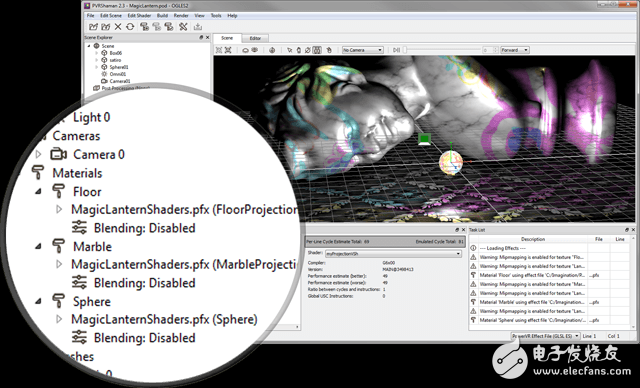The height and width of the screenshot is (388, 640).
Task: Click the X delete icon in main toolbar
Action: point(118,27)
